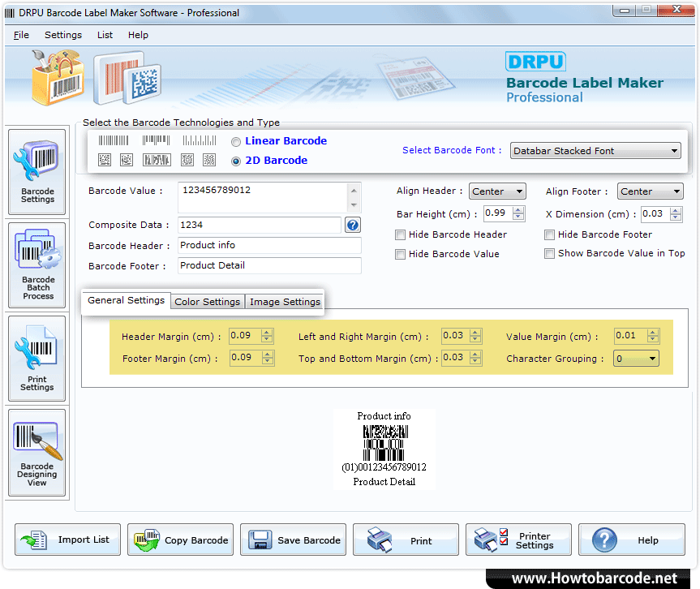The width and height of the screenshot is (700, 589).
Task: Open the Align Footer dropdown
Action: [651, 191]
